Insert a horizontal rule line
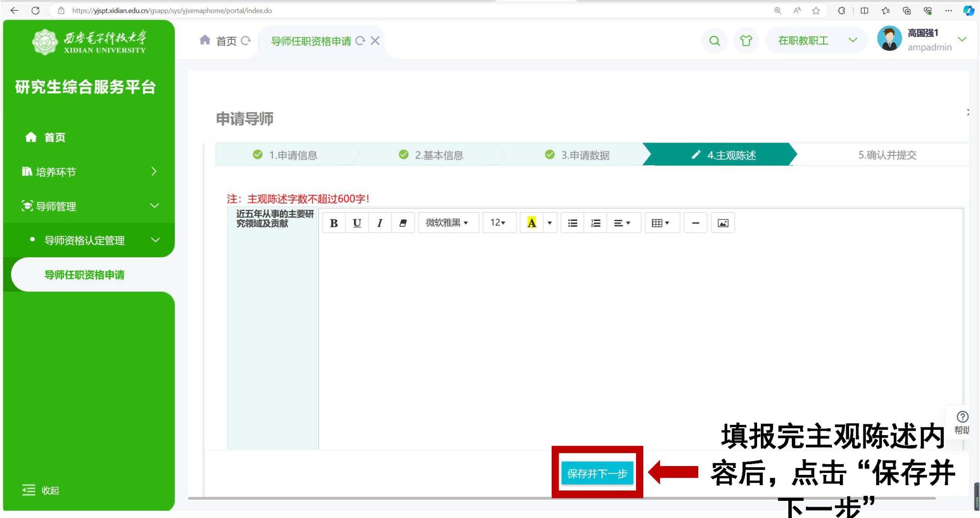This screenshot has width=980, height=518. [x=695, y=223]
